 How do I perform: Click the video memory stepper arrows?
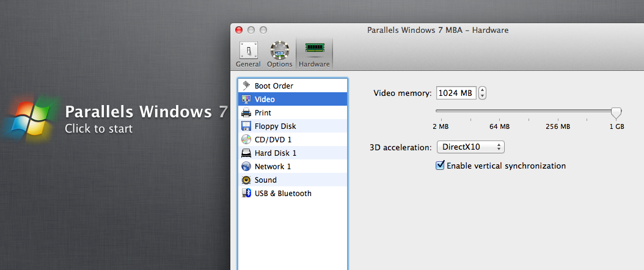tap(483, 93)
